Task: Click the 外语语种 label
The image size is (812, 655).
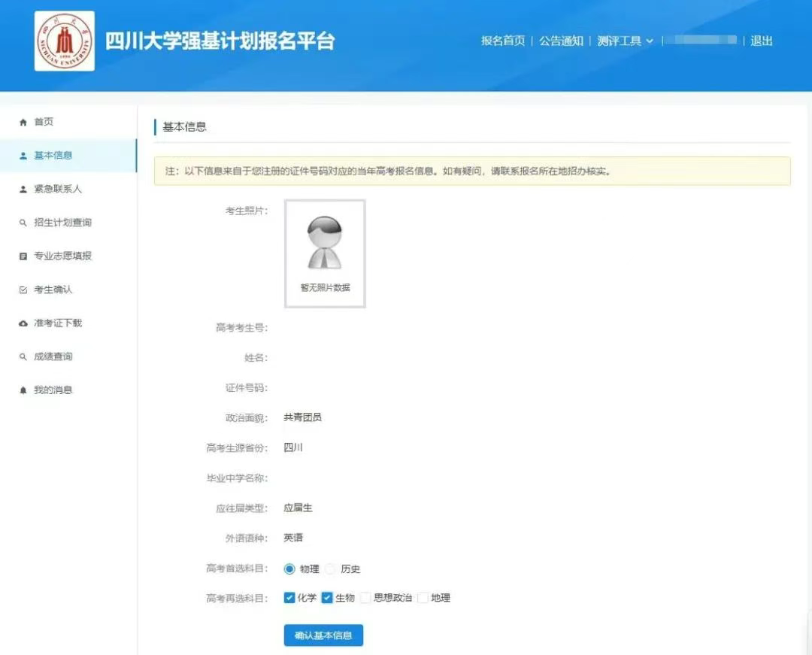Action: 247,538
